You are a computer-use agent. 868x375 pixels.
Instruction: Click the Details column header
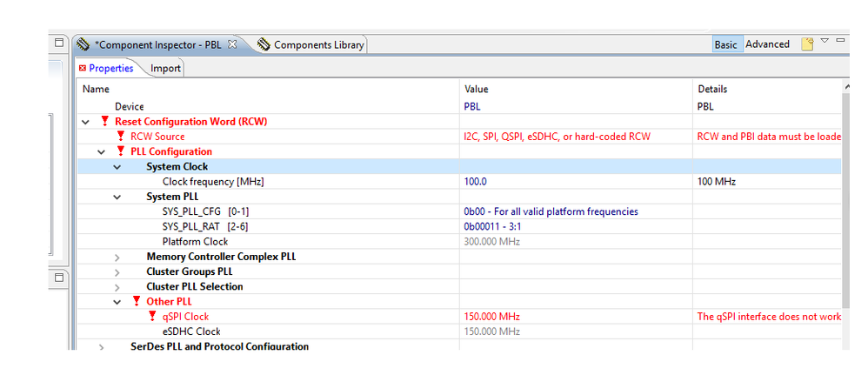[x=767, y=89]
